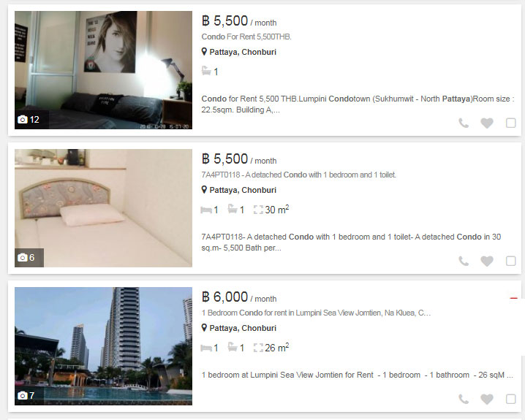Select checkbox for Lumpini Sea View listing
This screenshot has height=420, width=525.
point(510,399)
